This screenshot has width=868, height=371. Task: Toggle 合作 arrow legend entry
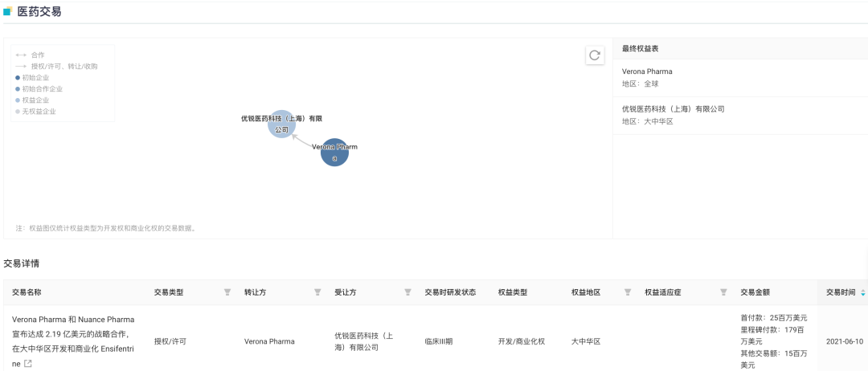[30, 55]
